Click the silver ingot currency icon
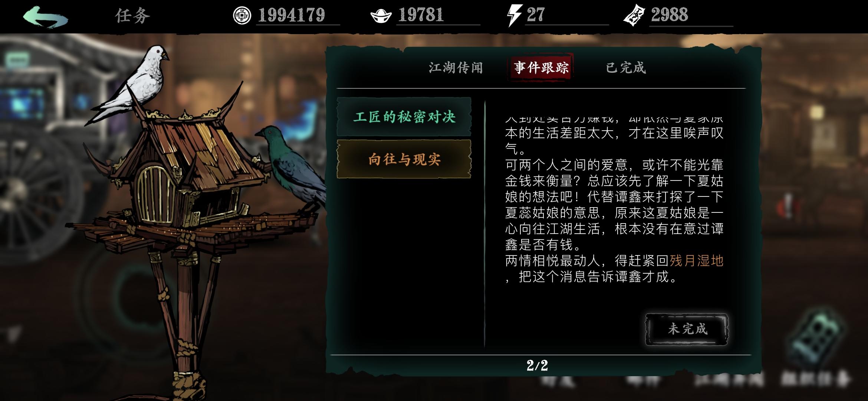This screenshot has width=868, height=401. [381, 16]
